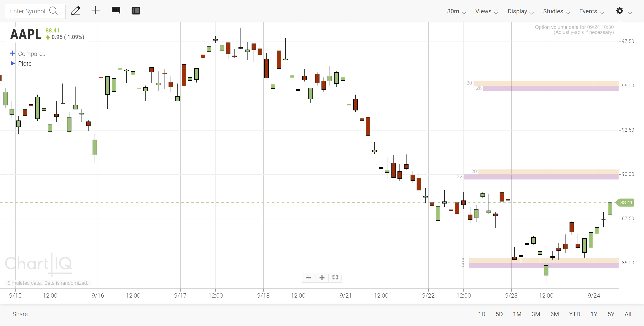Viewport: 644px width, 326px height.
Task: Expand the chevron beside the gear icon
Action: point(630,13)
